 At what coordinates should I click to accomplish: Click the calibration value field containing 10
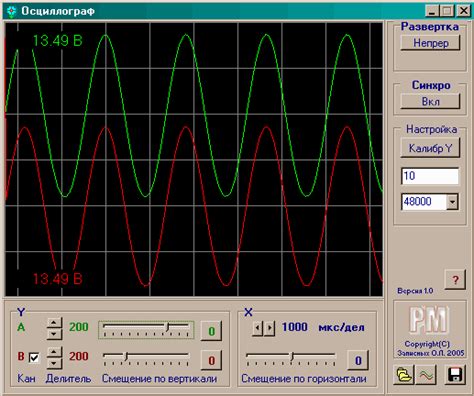pyautogui.click(x=430, y=176)
